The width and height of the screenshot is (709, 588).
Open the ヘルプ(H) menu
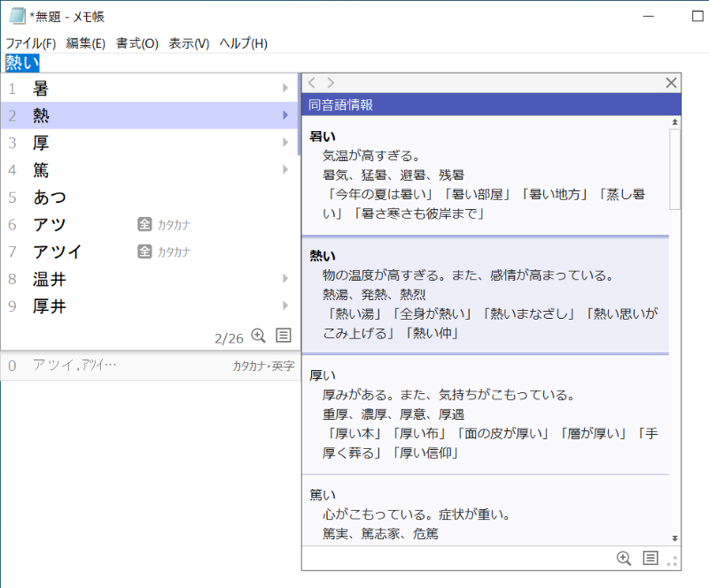click(x=243, y=43)
